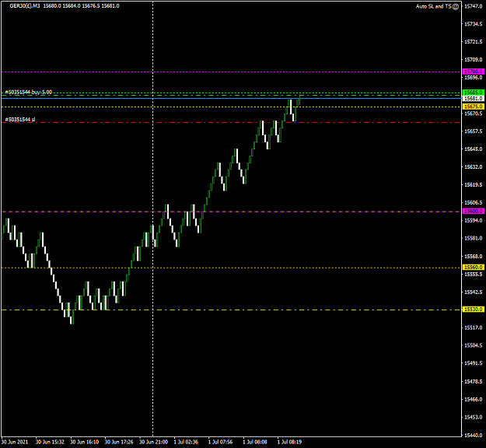Click the 15645.0 price scale label
This screenshot has height=448, width=486.
click(x=474, y=149)
